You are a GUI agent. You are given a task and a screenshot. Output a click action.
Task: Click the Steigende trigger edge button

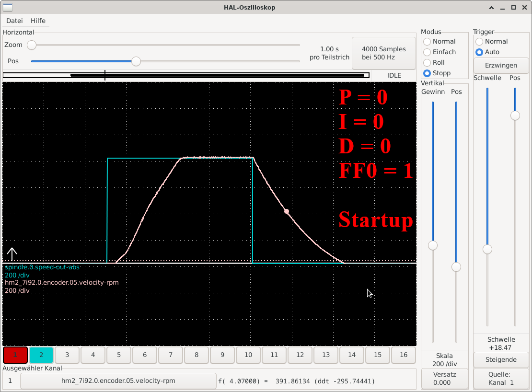pos(501,359)
